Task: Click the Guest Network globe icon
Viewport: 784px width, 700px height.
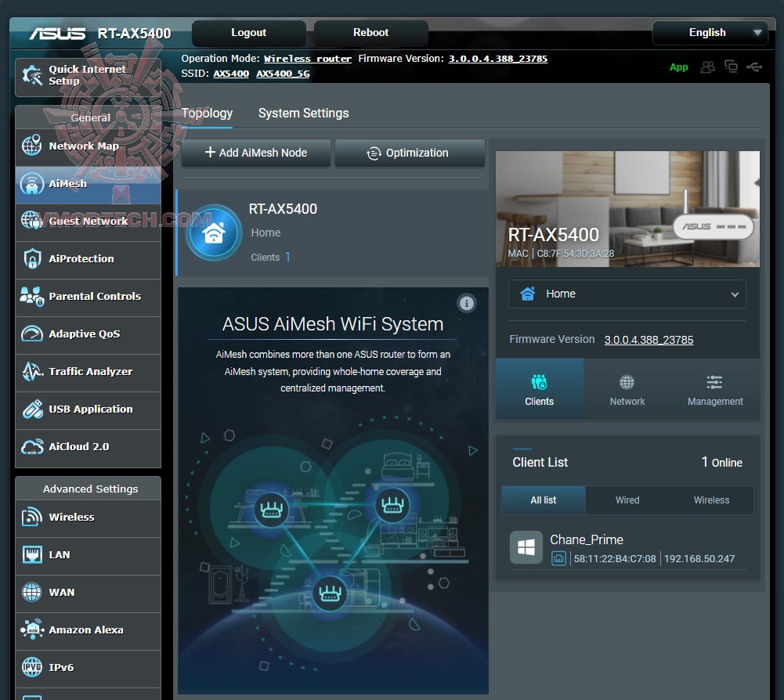Action: coord(32,221)
